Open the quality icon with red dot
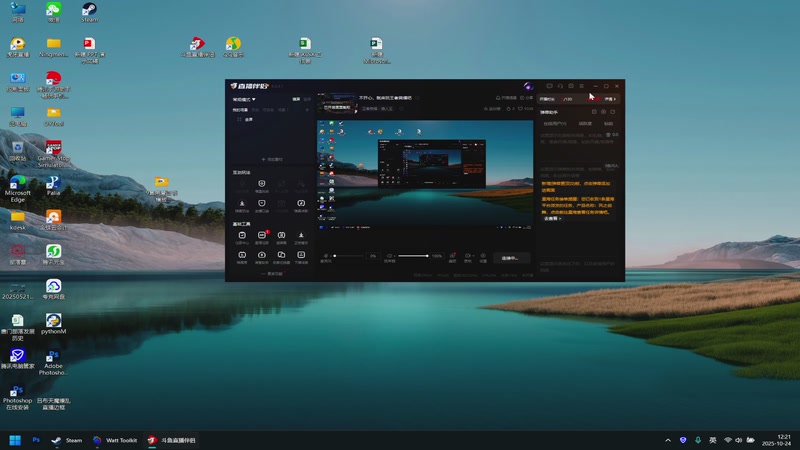This screenshot has width=800, height=450. [452, 258]
